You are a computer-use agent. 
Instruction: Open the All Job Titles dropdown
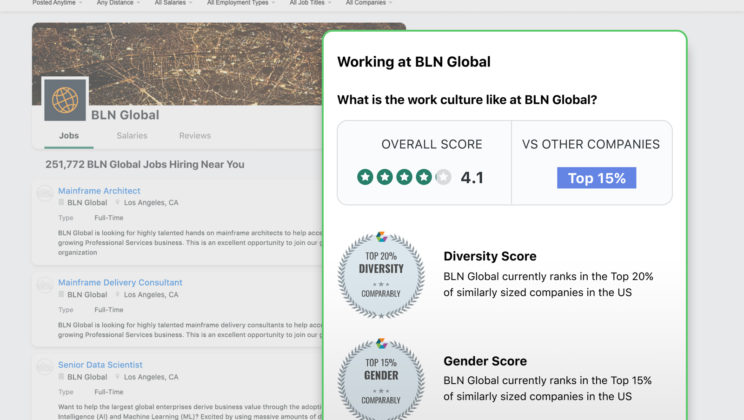pos(310,3)
